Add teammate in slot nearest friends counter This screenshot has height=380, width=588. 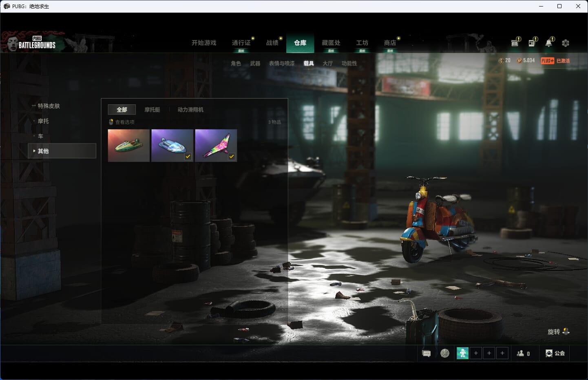coord(502,353)
